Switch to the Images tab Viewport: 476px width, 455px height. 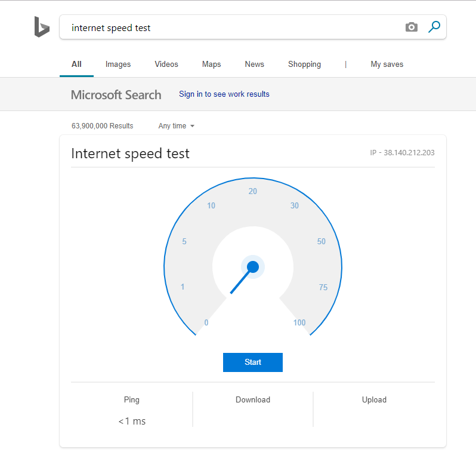[x=118, y=64]
